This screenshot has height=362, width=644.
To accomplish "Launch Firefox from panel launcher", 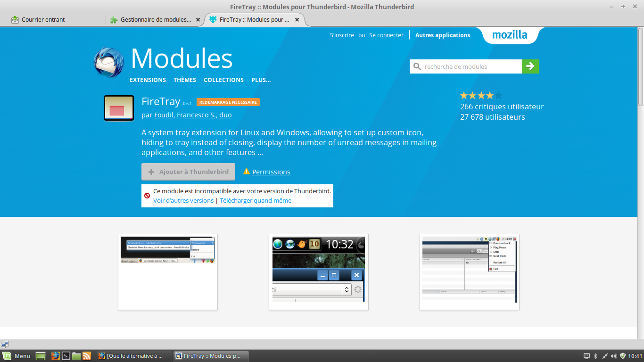I will tap(56, 356).
